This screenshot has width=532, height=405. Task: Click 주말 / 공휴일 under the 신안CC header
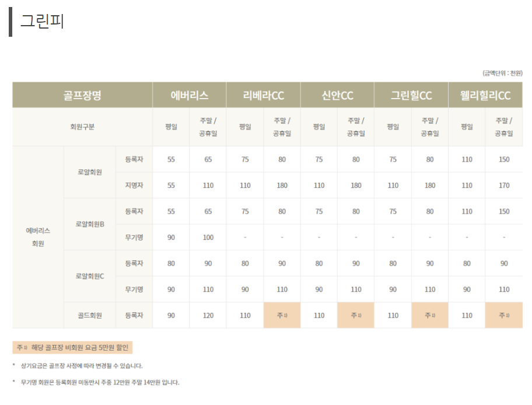[356, 127]
